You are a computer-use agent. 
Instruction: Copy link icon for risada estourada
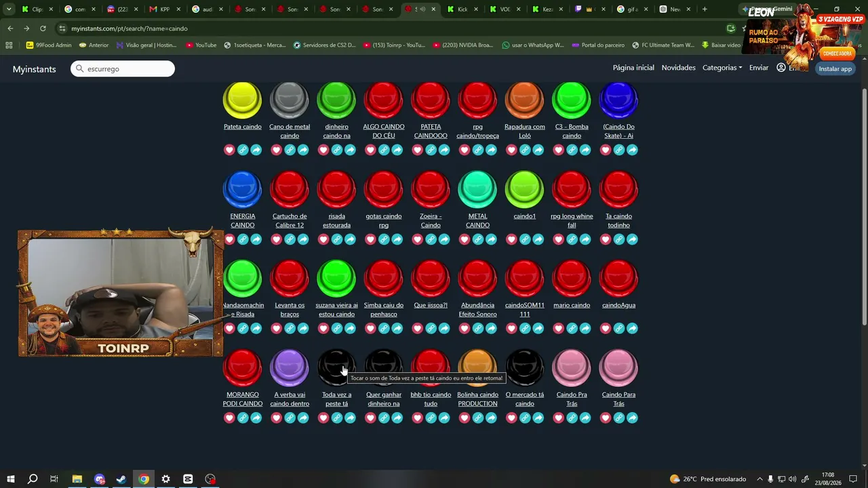tap(337, 239)
